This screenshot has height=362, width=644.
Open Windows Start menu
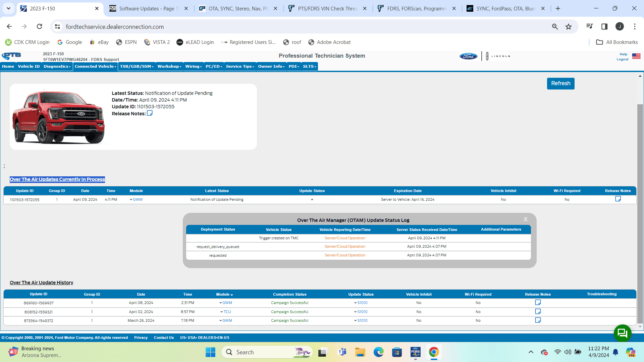(x=210, y=352)
